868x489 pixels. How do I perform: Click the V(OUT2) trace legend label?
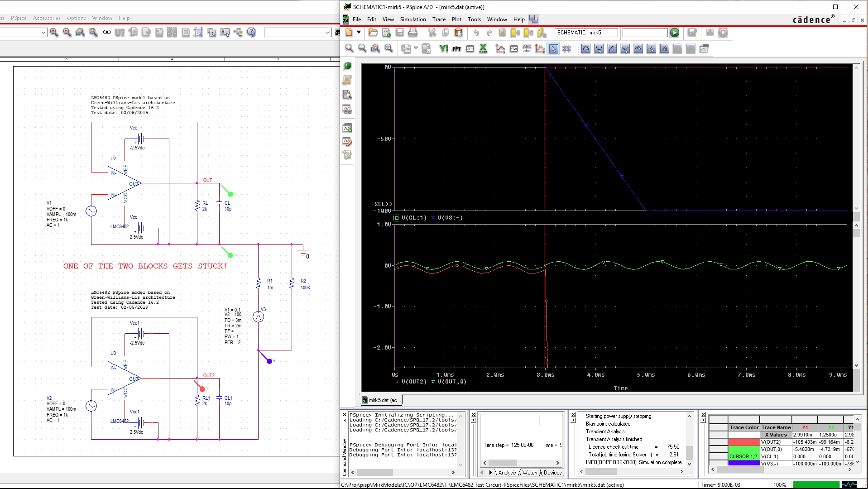pos(414,382)
